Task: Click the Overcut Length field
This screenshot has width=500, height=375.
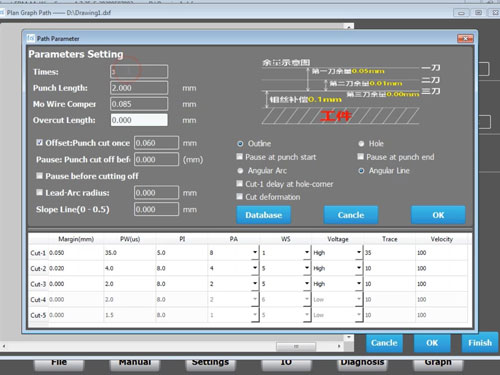Action: click(x=139, y=120)
